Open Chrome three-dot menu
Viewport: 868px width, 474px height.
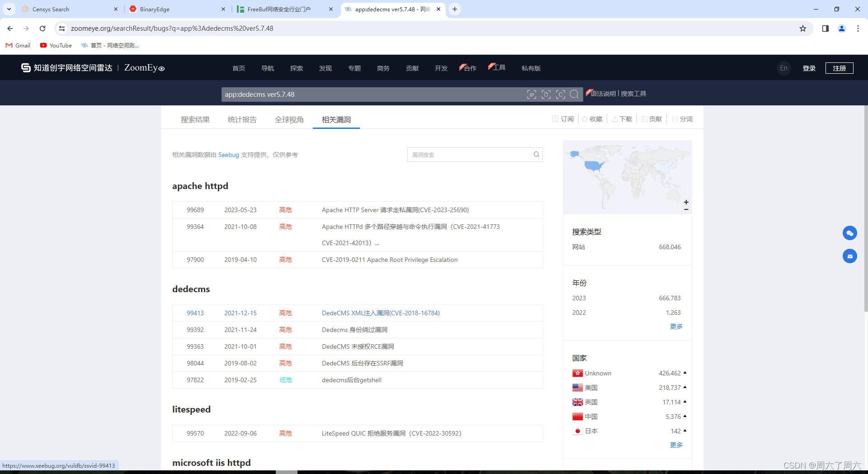coord(858,28)
